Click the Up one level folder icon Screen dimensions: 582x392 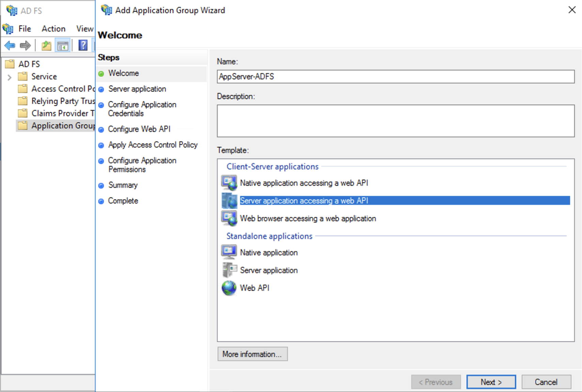(x=46, y=45)
